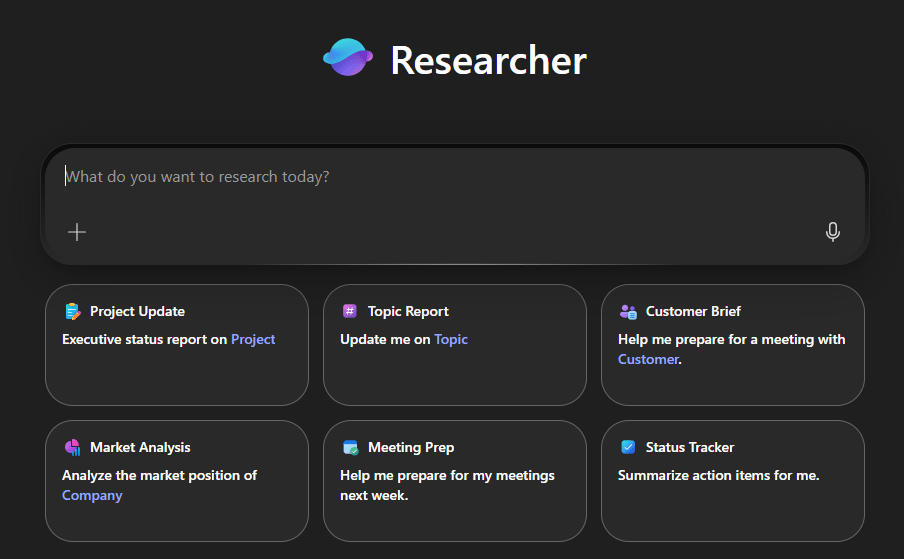
Task: Click the Status Tracker checkmark icon
Action: (x=628, y=447)
